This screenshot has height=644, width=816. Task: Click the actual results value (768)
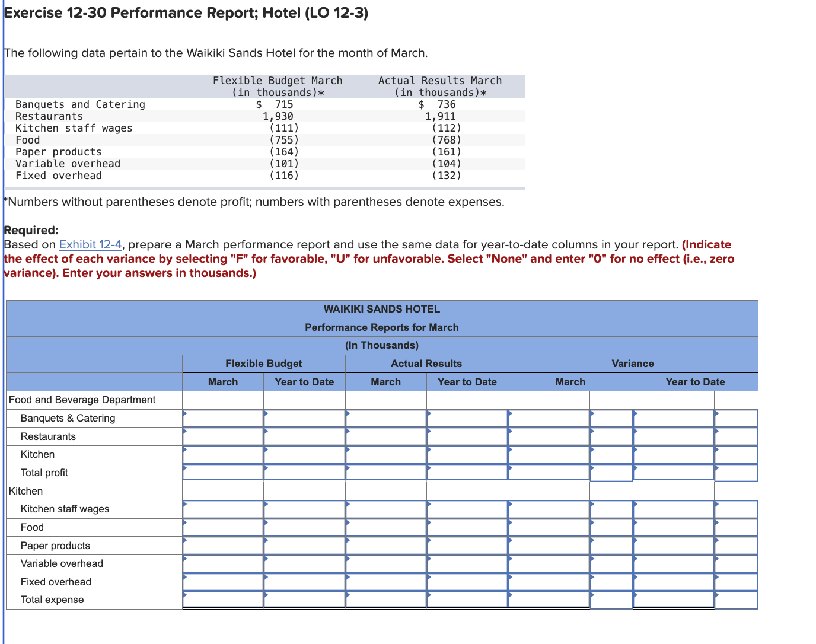tap(447, 140)
